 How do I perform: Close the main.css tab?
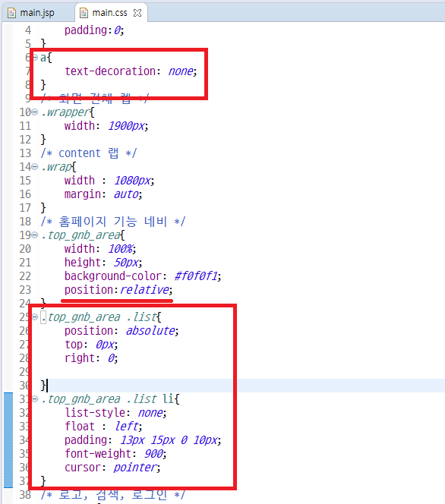coord(137,13)
